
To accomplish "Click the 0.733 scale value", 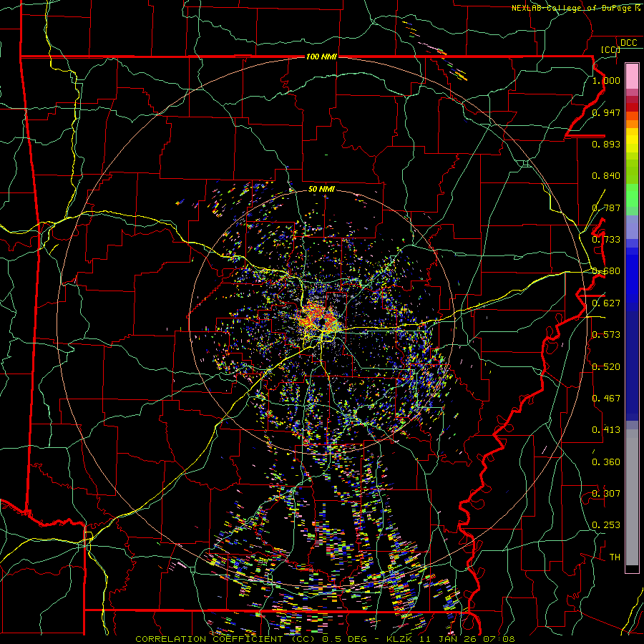I will tap(606, 240).
